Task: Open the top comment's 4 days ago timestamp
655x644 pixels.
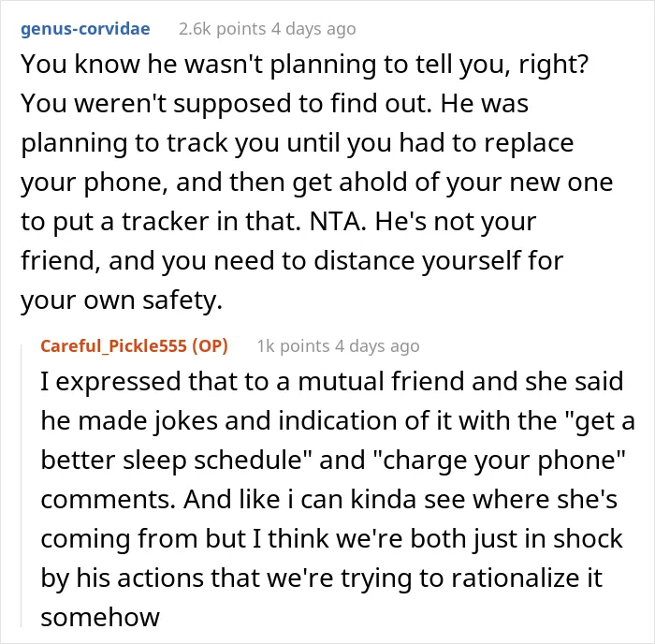Action: [x=313, y=29]
